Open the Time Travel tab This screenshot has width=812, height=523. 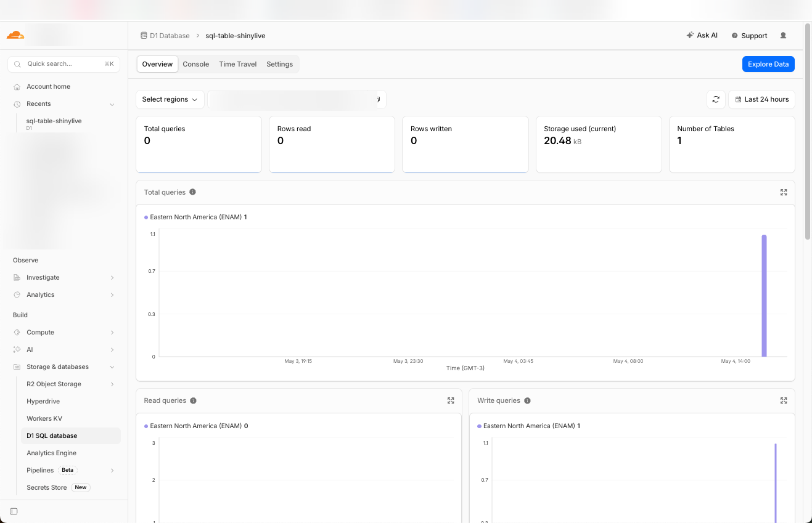(237, 64)
